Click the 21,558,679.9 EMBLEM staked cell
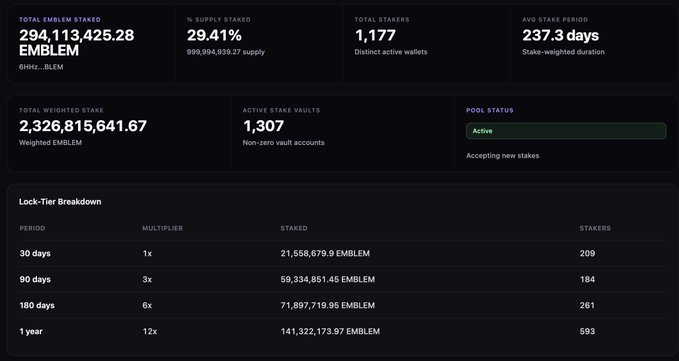The height and width of the screenshot is (361, 679). tap(325, 253)
